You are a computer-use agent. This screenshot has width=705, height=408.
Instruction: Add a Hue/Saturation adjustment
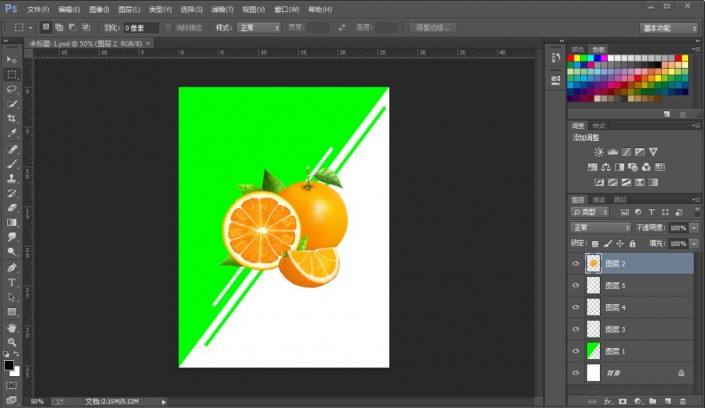coord(593,167)
